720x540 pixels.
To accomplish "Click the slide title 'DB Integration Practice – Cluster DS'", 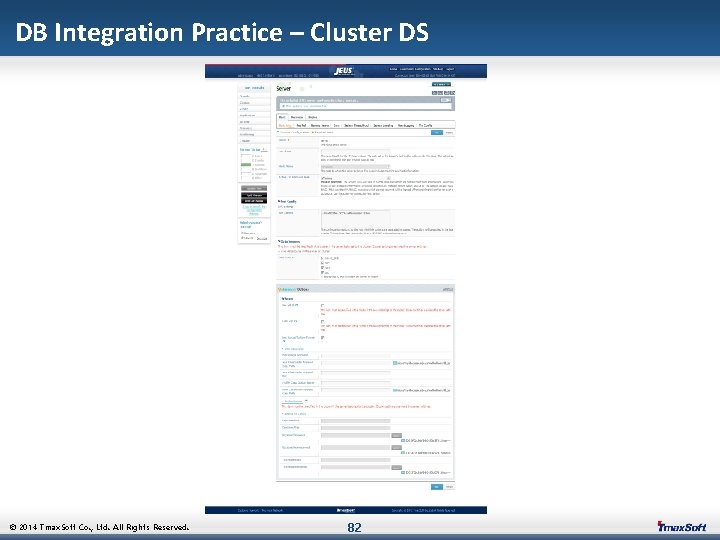I will 222,32.
